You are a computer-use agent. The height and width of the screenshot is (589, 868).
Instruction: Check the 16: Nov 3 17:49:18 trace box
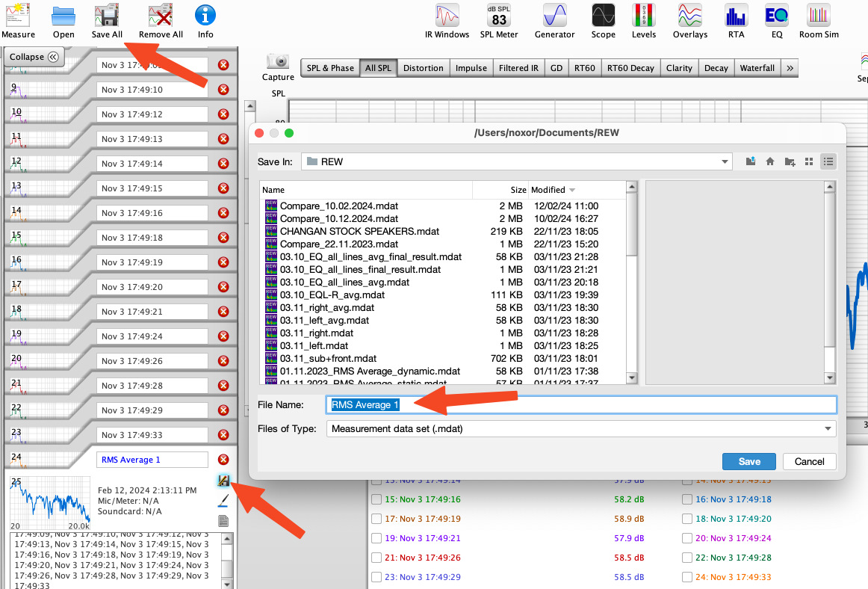pos(687,499)
